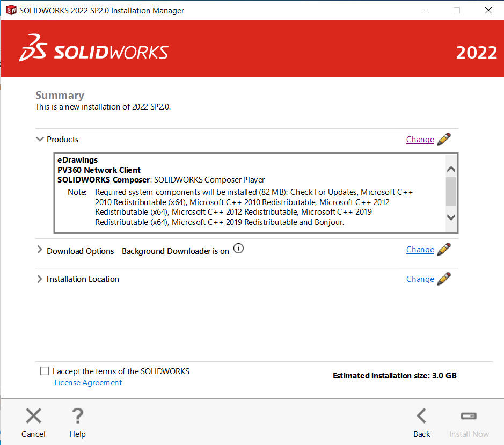Click Change link for Download Options

tap(420, 250)
